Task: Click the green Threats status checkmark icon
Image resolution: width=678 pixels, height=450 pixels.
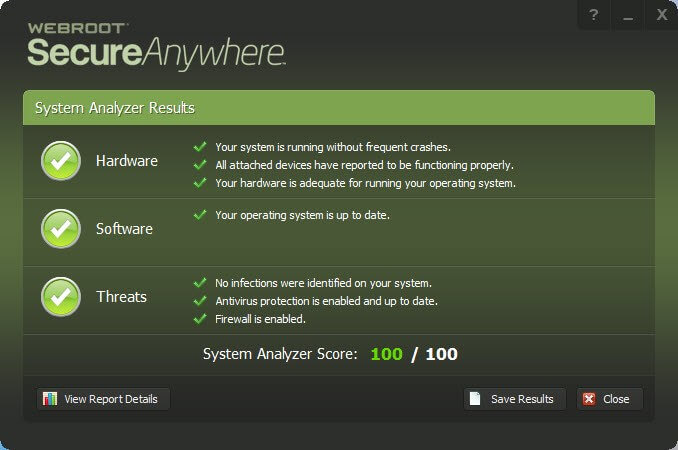Action: pyautogui.click(x=61, y=297)
